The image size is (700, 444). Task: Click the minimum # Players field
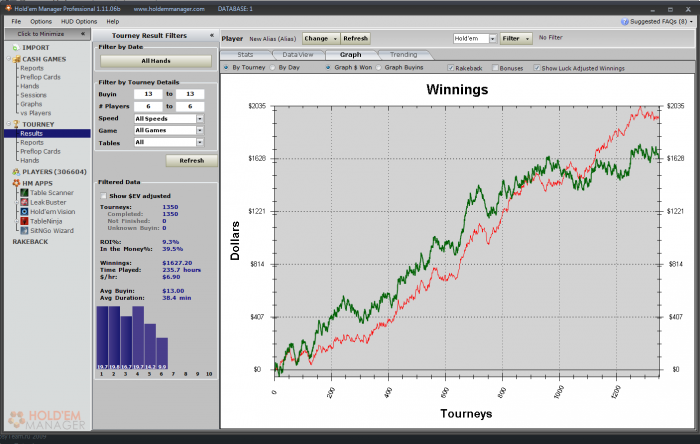(148, 106)
